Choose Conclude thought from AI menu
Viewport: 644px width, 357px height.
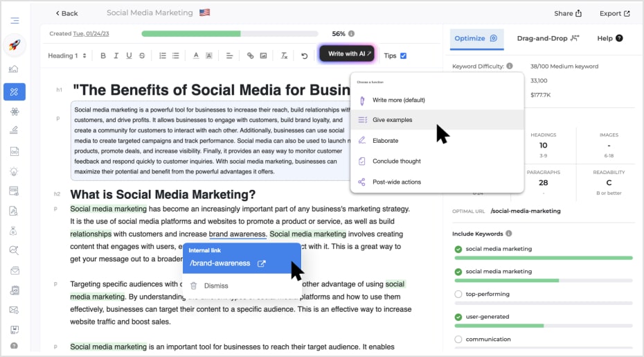point(437,161)
